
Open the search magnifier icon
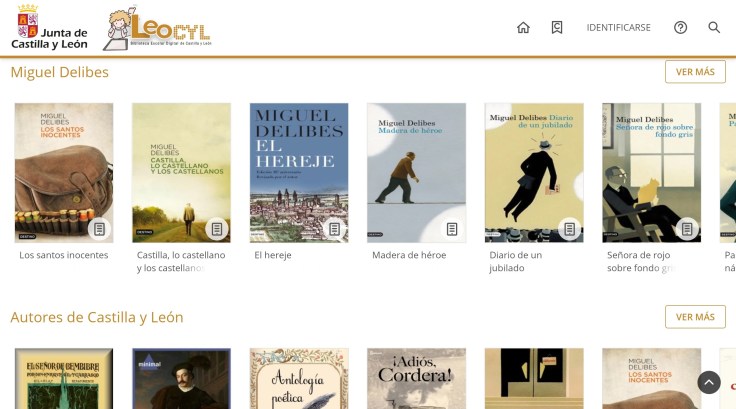(x=714, y=27)
